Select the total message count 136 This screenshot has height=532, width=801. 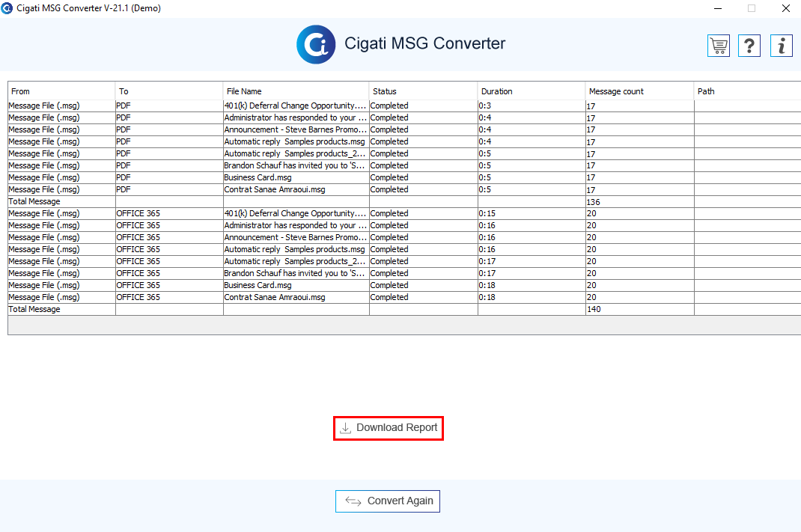pyautogui.click(x=639, y=202)
